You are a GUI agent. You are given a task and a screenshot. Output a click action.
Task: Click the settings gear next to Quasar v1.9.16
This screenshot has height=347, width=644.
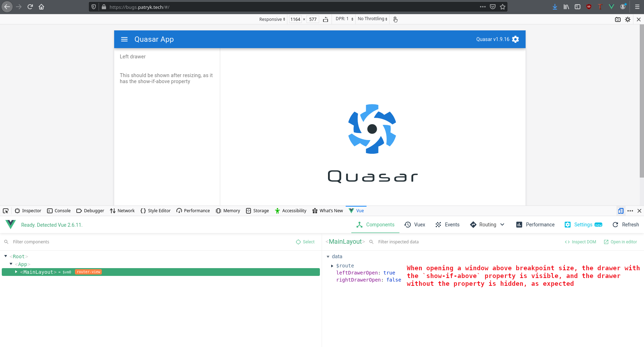coord(515,39)
